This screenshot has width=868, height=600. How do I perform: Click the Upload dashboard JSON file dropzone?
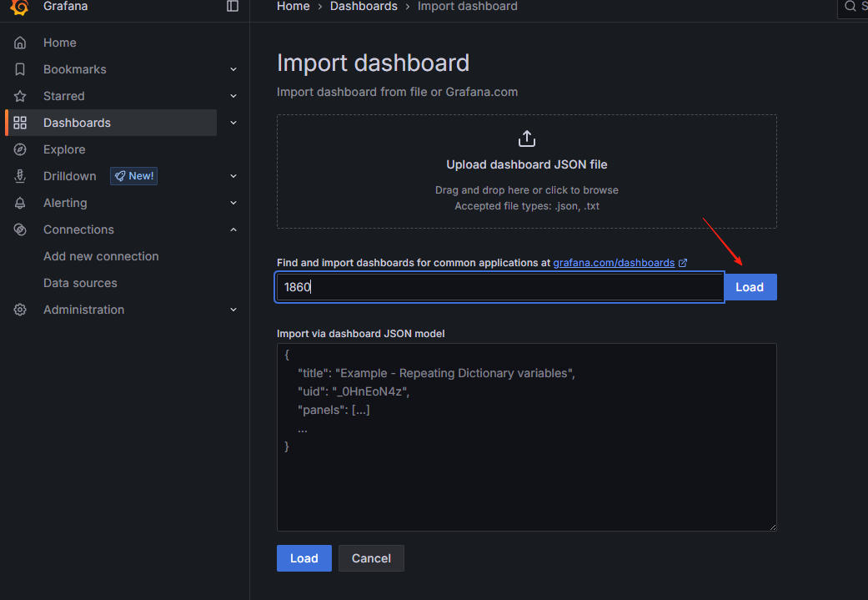[527, 172]
